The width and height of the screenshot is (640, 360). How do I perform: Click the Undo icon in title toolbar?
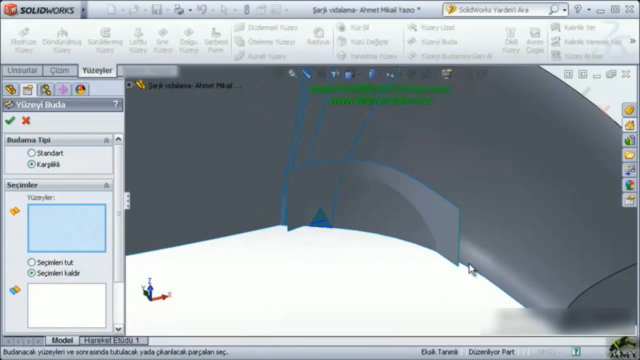(202, 9)
